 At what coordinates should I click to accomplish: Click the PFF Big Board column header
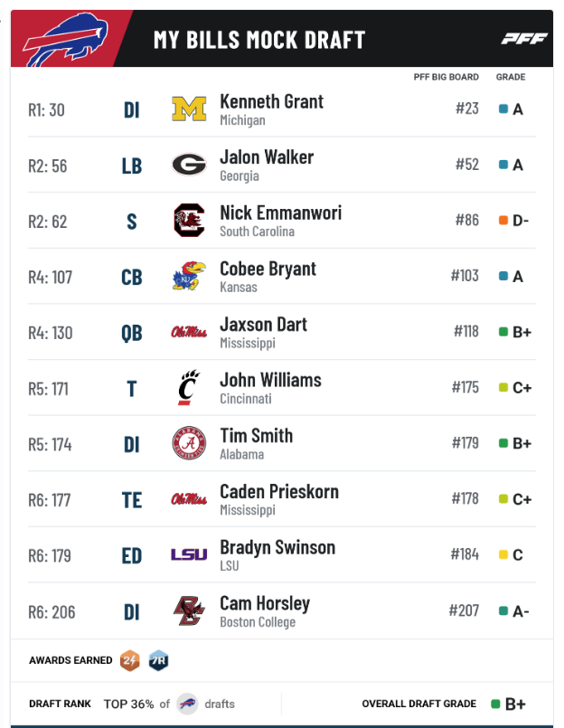pos(446,77)
